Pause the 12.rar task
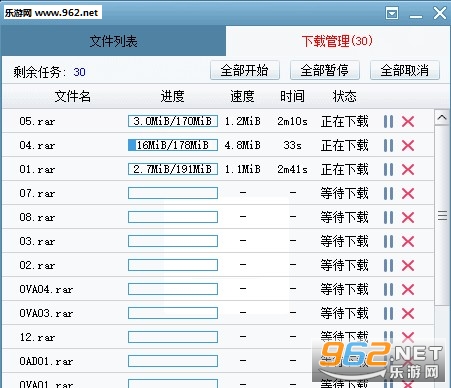This screenshot has width=451, height=388. [388, 337]
